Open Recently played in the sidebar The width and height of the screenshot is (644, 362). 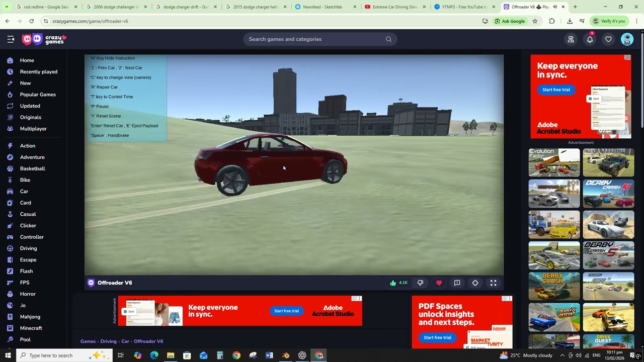pyautogui.click(x=38, y=72)
